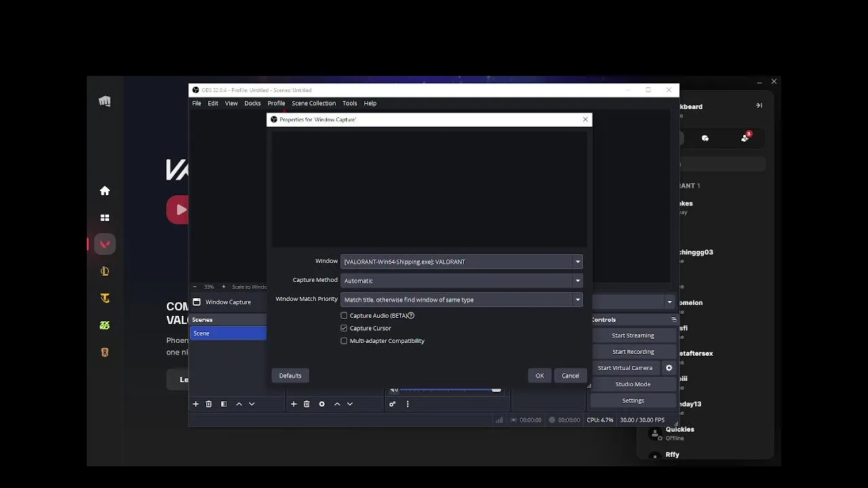The image size is (868, 488).
Task: Open Riot Client home page icon
Action: [104, 191]
